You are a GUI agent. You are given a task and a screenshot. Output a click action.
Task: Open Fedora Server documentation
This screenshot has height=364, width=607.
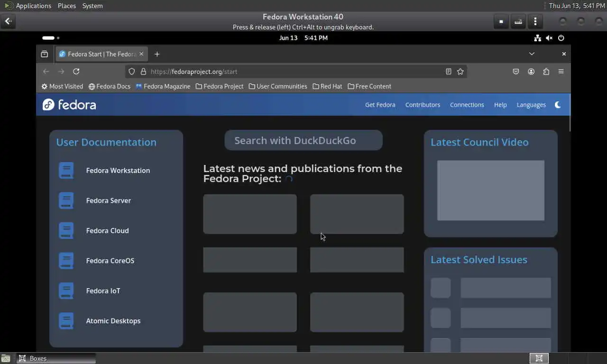coord(109,200)
